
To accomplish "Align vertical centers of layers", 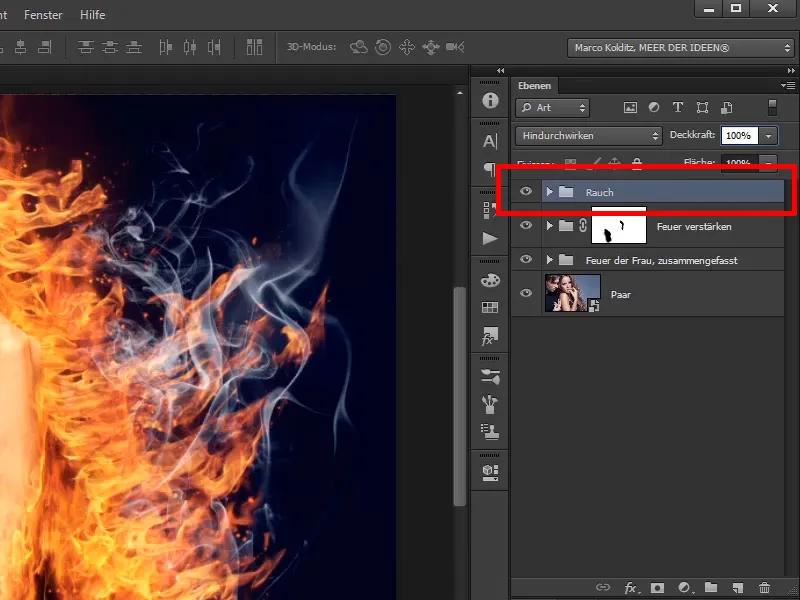I will 20,47.
